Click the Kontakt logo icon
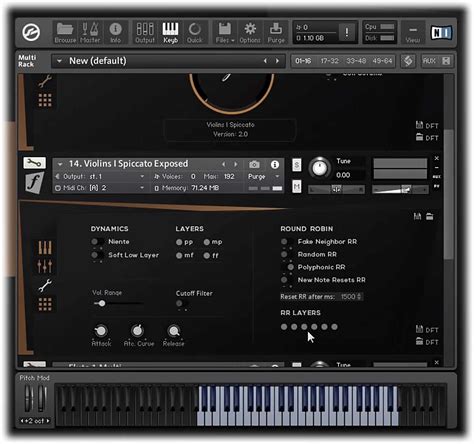Viewport: 474px width, 444px height. pyautogui.click(x=31, y=32)
